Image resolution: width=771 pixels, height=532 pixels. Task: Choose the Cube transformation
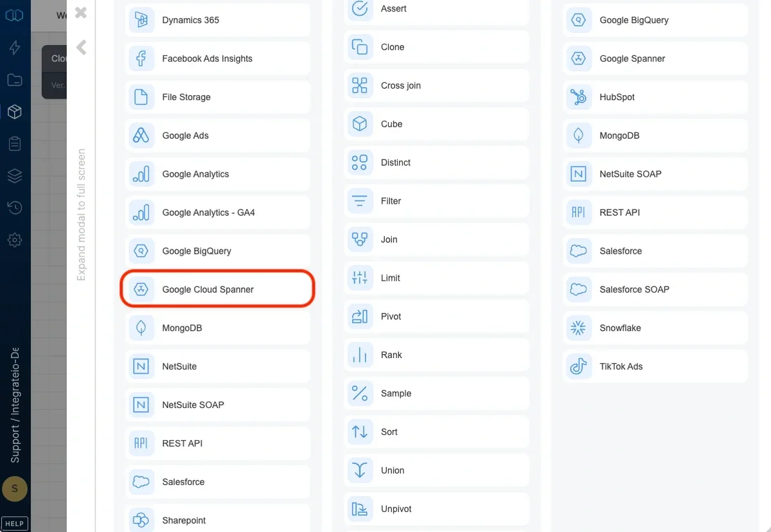pos(437,124)
